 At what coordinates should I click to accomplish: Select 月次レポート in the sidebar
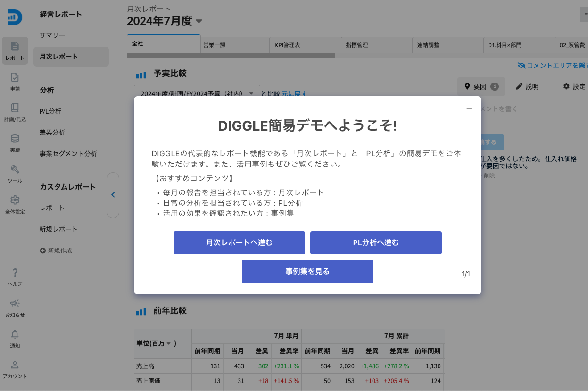[71, 57]
